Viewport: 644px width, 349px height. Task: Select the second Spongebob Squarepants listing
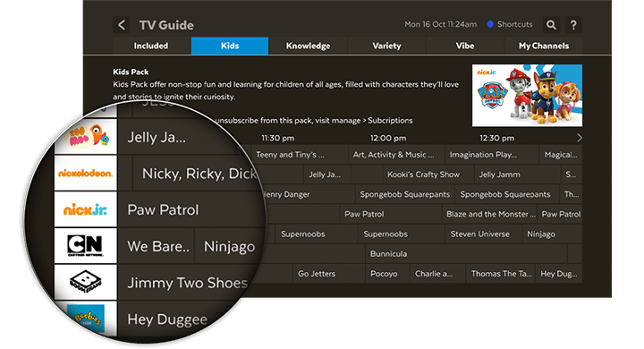pyautogui.click(x=507, y=194)
